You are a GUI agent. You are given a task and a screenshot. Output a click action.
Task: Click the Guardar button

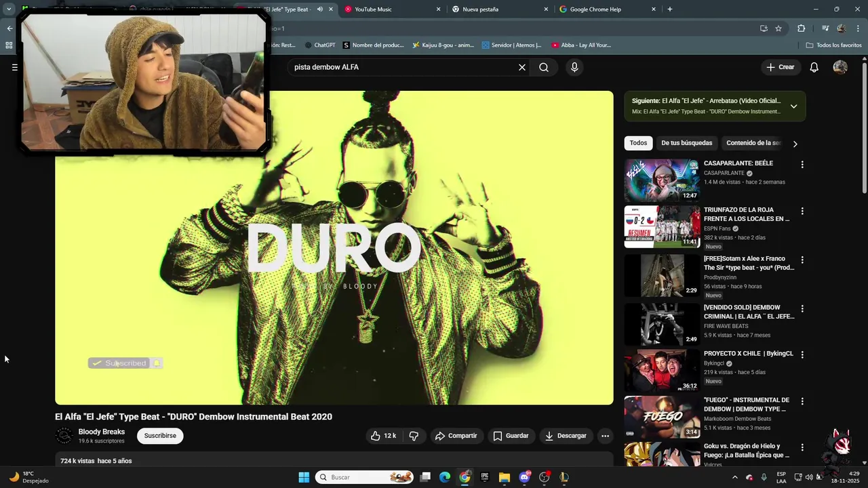(x=511, y=436)
